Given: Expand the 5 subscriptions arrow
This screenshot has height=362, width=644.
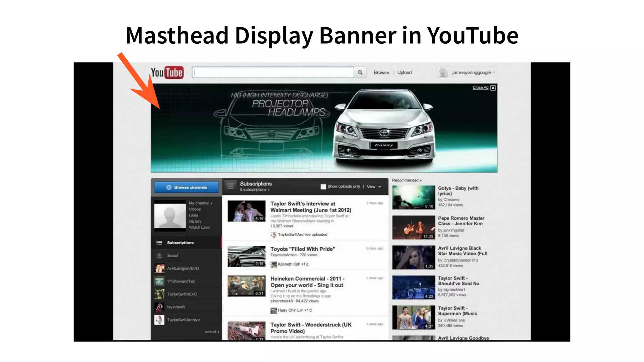Looking at the screenshot, I should (x=269, y=190).
